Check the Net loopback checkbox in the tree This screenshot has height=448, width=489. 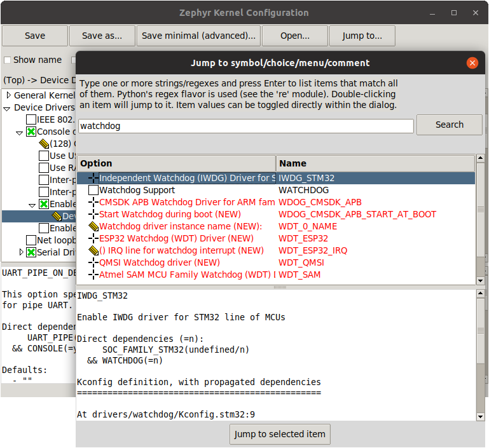point(31,240)
